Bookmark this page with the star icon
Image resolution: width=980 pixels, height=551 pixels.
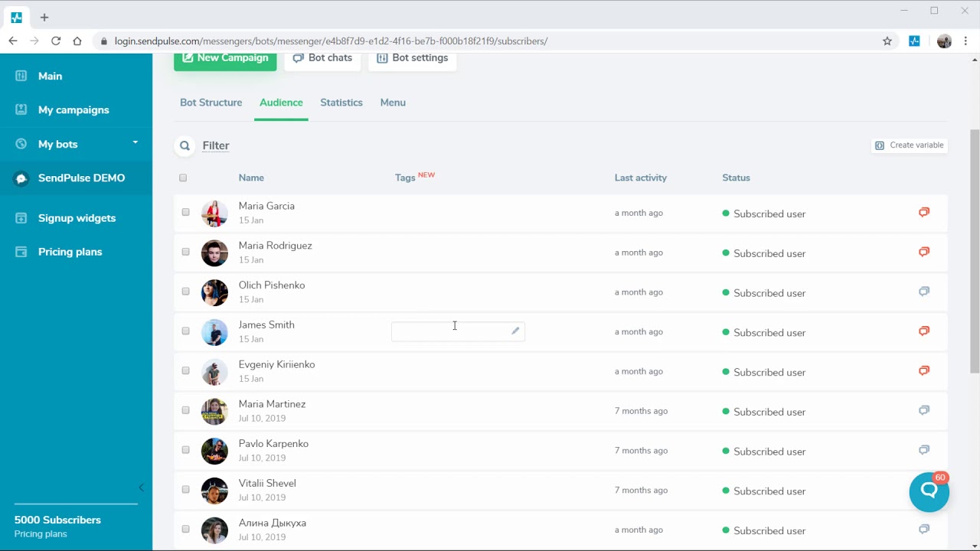(x=887, y=41)
